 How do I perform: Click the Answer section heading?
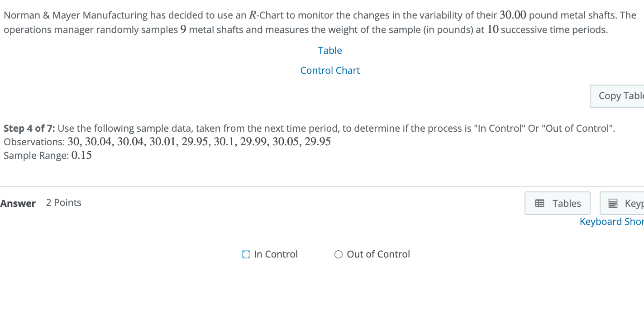[18, 204]
